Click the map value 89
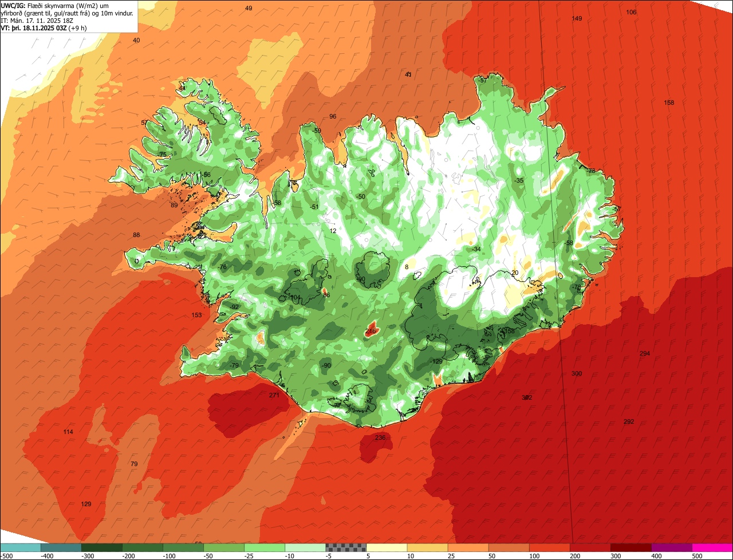 coord(174,206)
